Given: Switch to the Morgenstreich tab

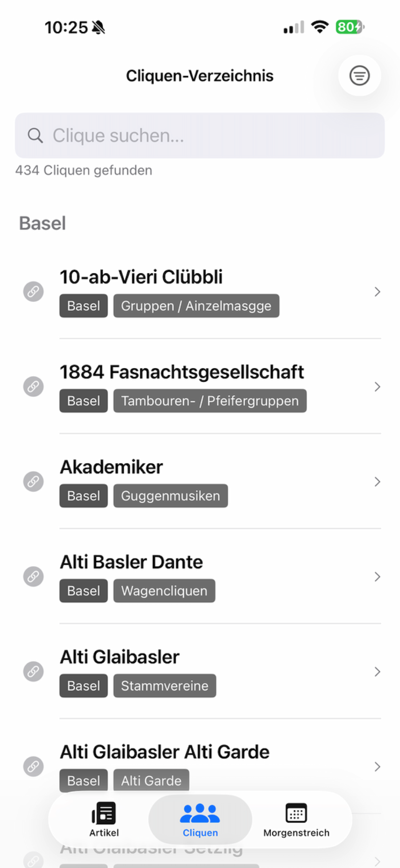Looking at the screenshot, I should click(x=296, y=819).
